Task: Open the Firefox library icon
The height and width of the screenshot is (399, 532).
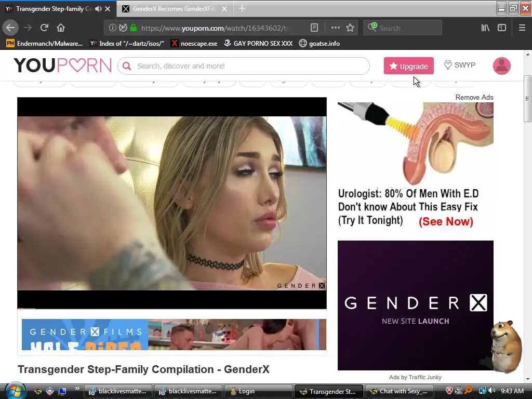Action: tap(485, 28)
